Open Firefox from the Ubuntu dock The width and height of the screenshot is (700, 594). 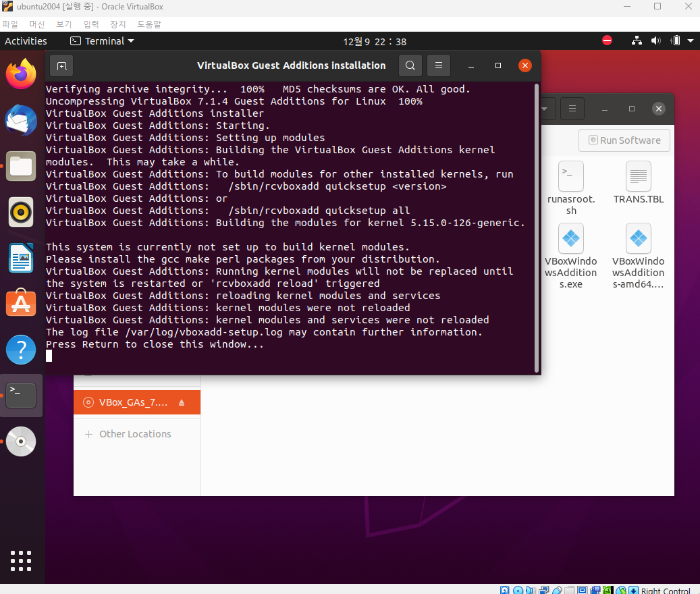pyautogui.click(x=21, y=74)
